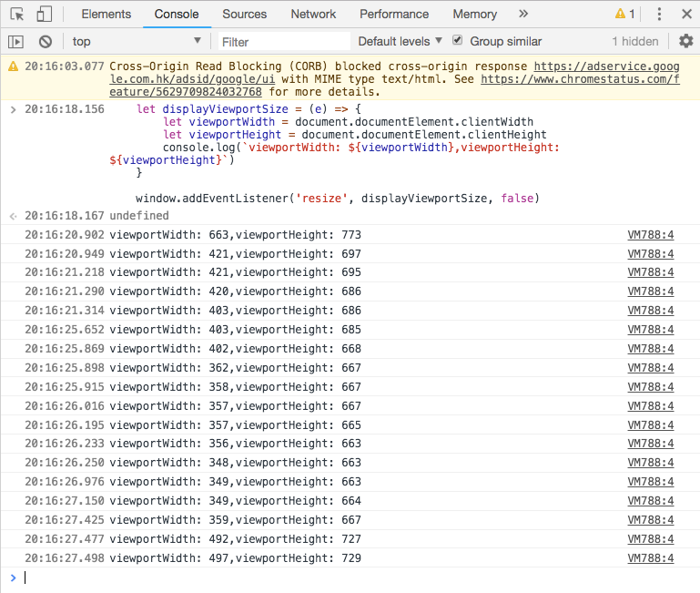This screenshot has width=700, height=593.
Task: Open the top execution context dropdown
Action: click(137, 41)
